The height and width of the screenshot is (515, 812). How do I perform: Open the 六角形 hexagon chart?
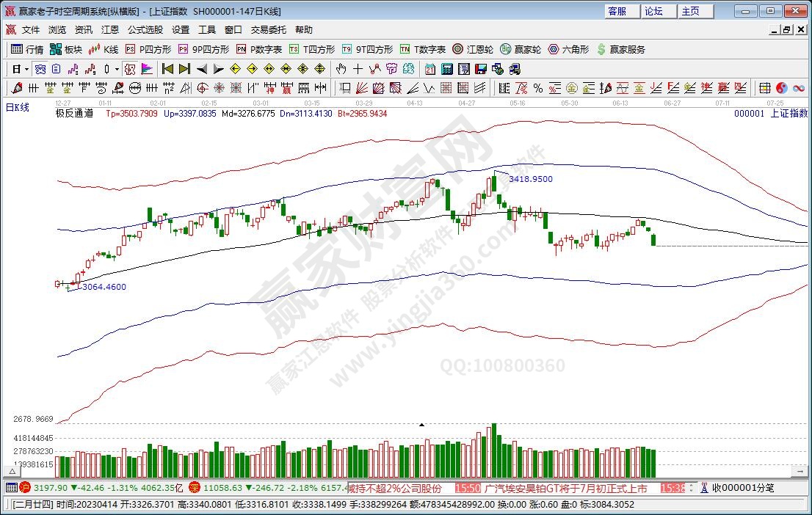coord(568,49)
